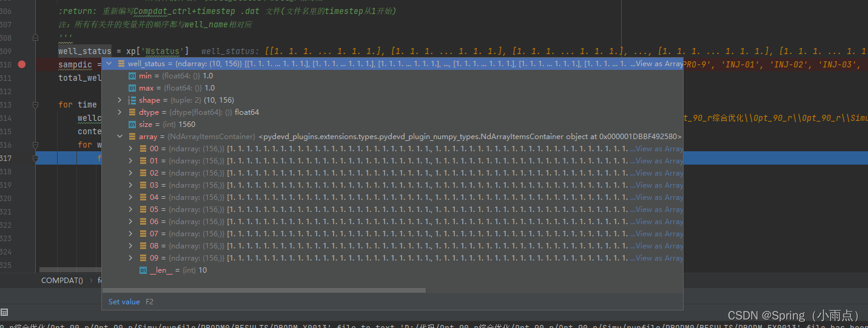Expand the shape tuple node
This screenshot has height=328, width=868.
[x=120, y=100]
